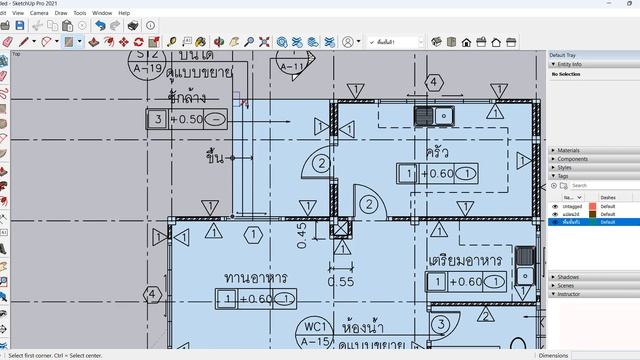Open the Rectangle tool dropdown arrow
This screenshot has height=360, width=640.
(x=80, y=42)
